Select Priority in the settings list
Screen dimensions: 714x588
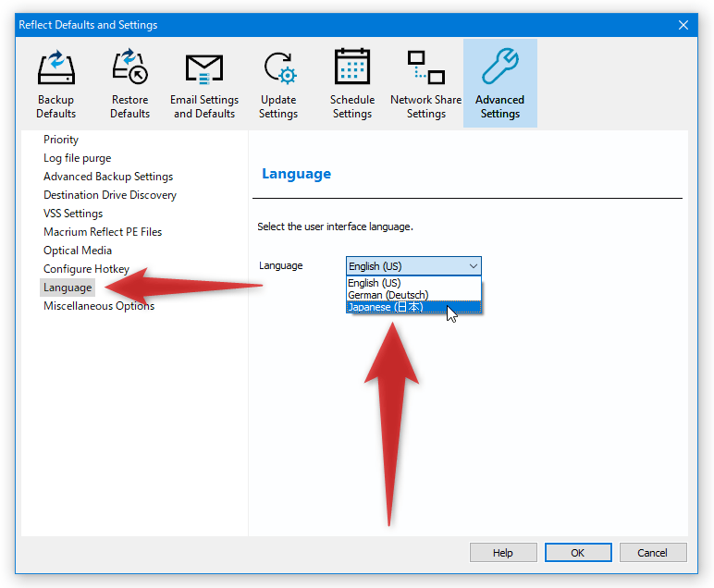[61, 140]
